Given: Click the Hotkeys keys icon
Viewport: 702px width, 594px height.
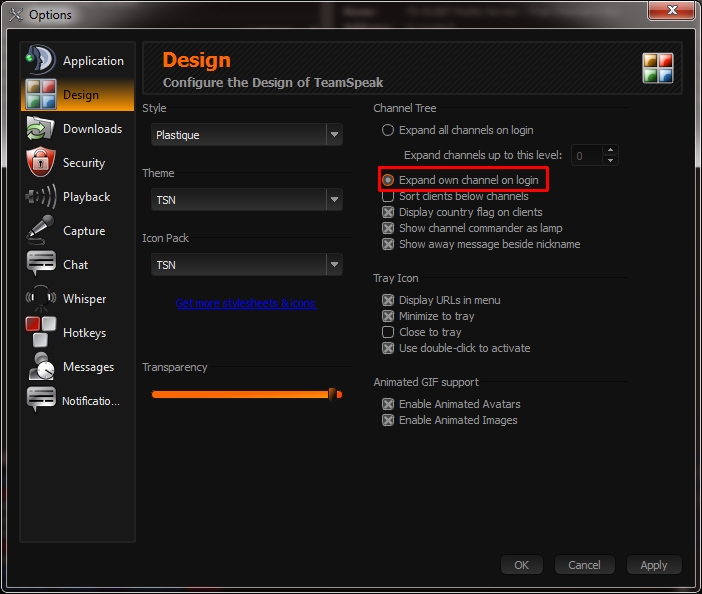Looking at the screenshot, I should [41, 332].
